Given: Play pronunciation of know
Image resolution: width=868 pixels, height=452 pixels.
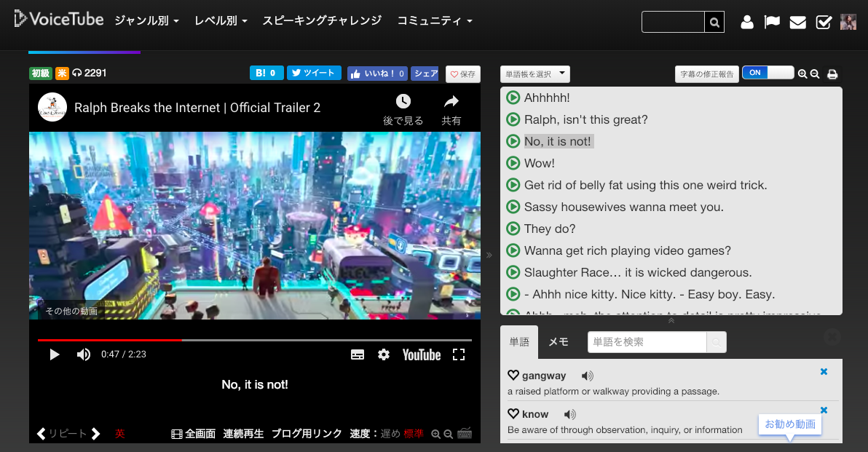Looking at the screenshot, I should 570,414.
